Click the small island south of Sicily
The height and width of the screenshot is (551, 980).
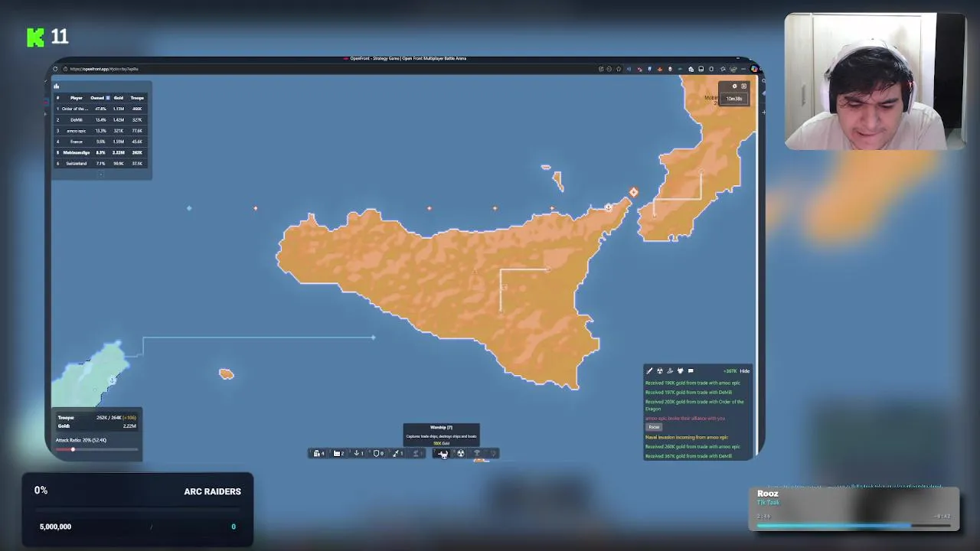[x=226, y=373]
